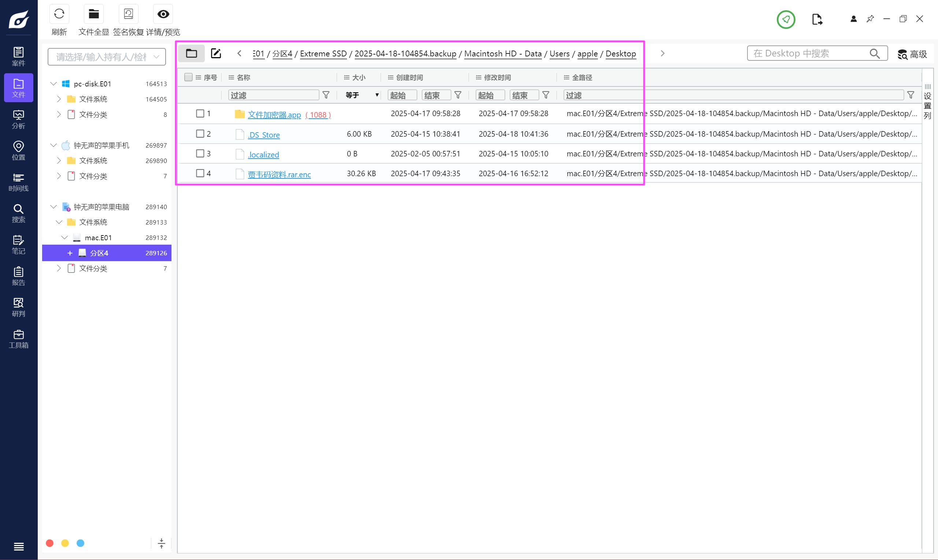Go back with the left chevron
Screen dimensions: 938x560
click(x=239, y=53)
